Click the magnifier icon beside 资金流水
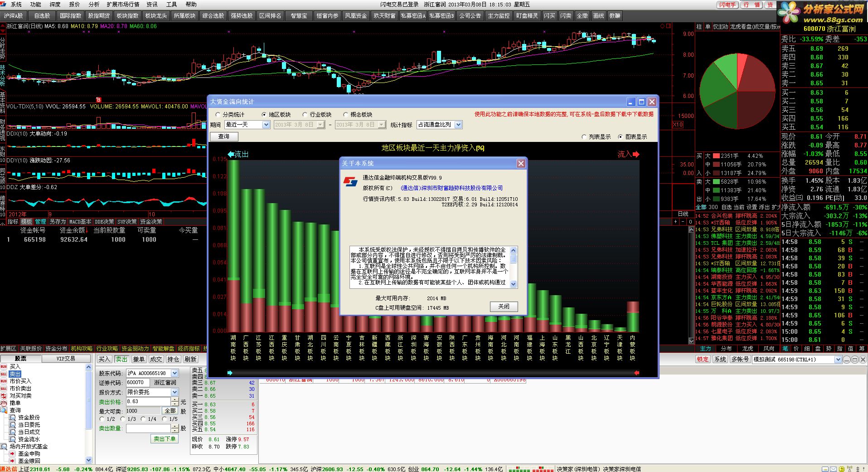868x472 pixels. 12,439
